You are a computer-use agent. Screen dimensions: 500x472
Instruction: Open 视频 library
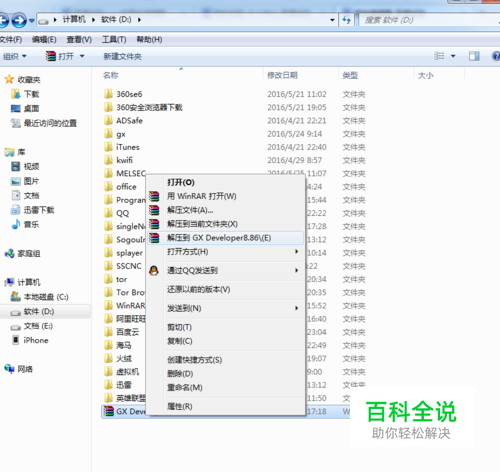25,166
